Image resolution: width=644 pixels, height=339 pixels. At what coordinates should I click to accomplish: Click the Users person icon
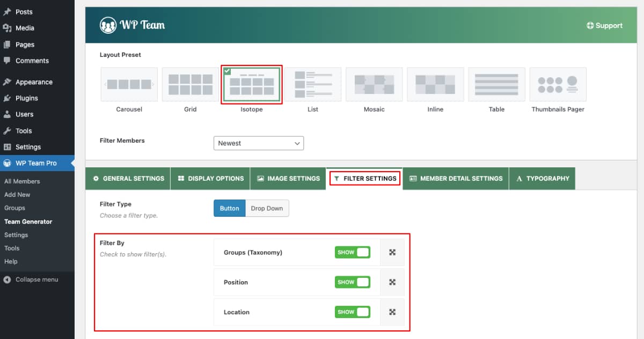7,114
